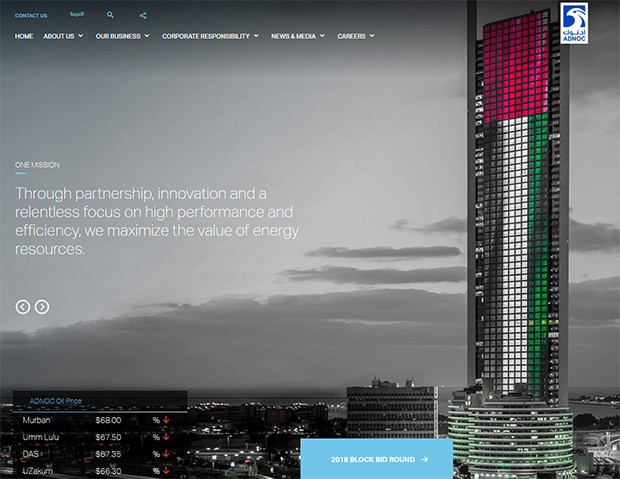Select the Umm Lulu oil name
The width and height of the screenshot is (620, 479).
coord(41,437)
